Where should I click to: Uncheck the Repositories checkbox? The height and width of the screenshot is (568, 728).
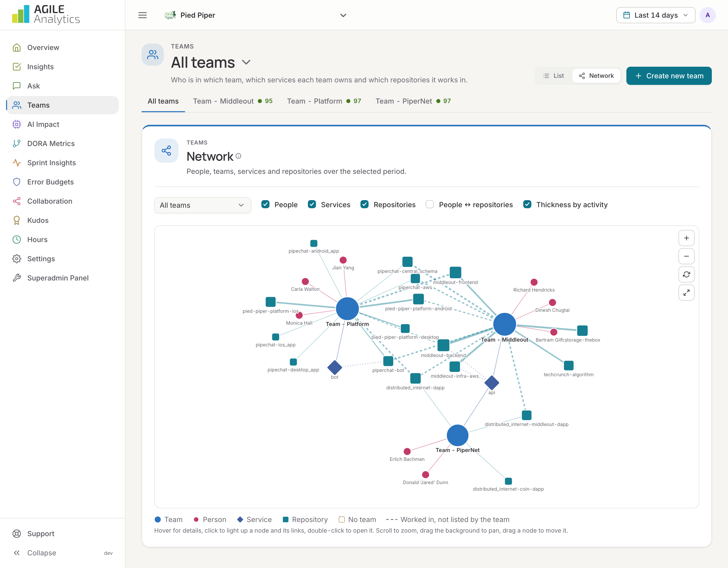365,205
